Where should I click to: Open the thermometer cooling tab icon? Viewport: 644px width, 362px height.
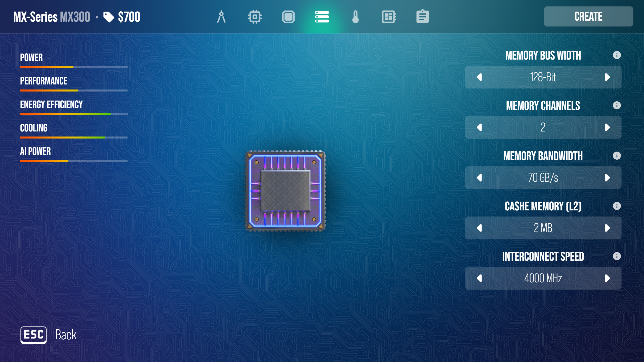click(355, 17)
